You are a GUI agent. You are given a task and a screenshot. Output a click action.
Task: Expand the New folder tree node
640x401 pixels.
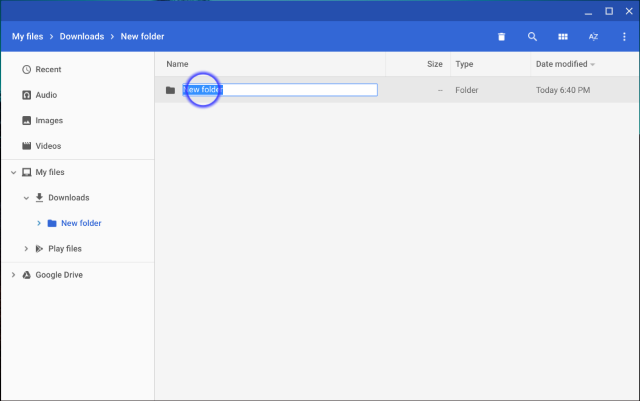coord(39,223)
